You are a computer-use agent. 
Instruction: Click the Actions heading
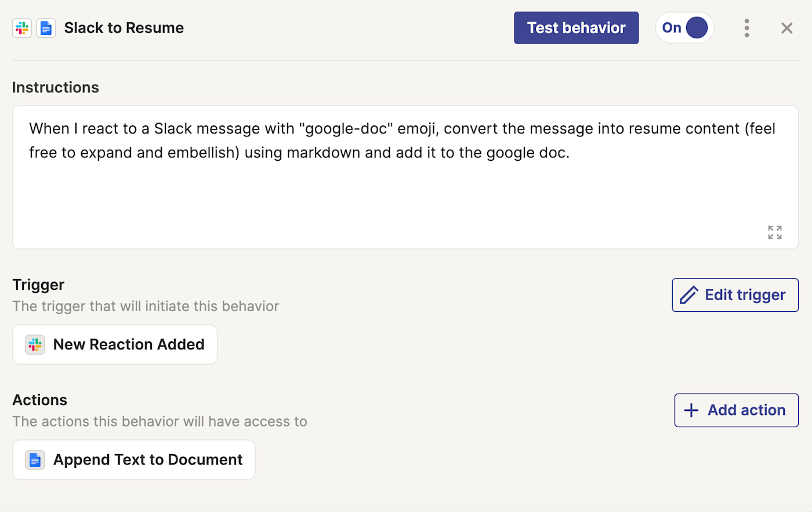click(40, 400)
